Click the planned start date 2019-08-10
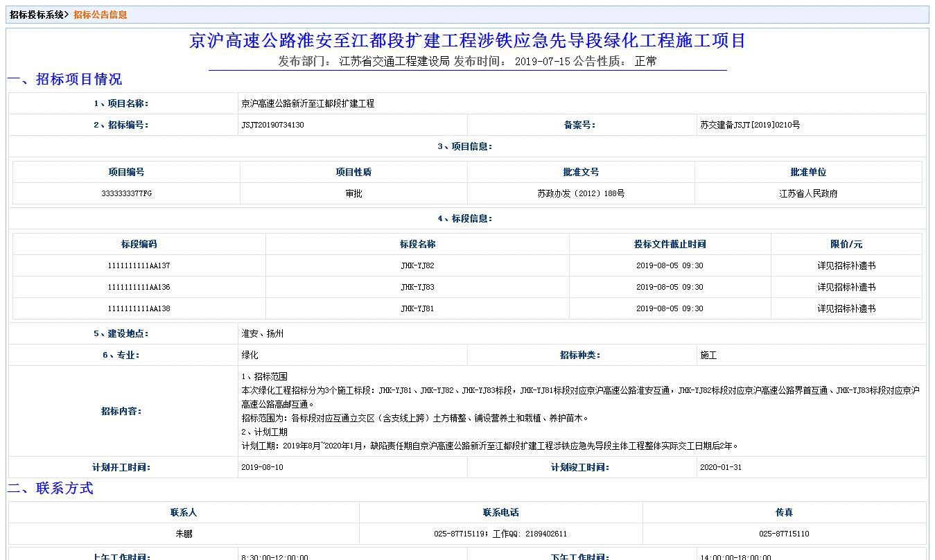The width and height of the screenshot is (935, 560). pos(262,467)
